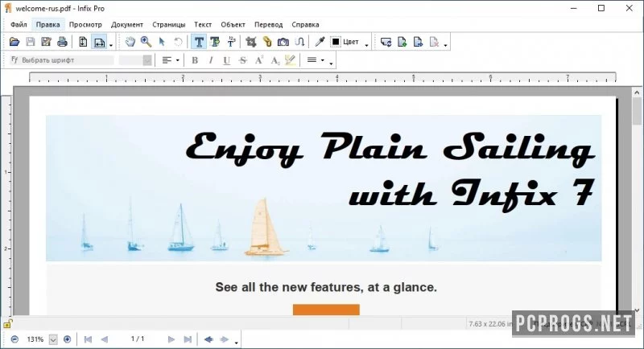Click the Snapshot camera tool
644x349 pixels.
(x=283, y=42)
